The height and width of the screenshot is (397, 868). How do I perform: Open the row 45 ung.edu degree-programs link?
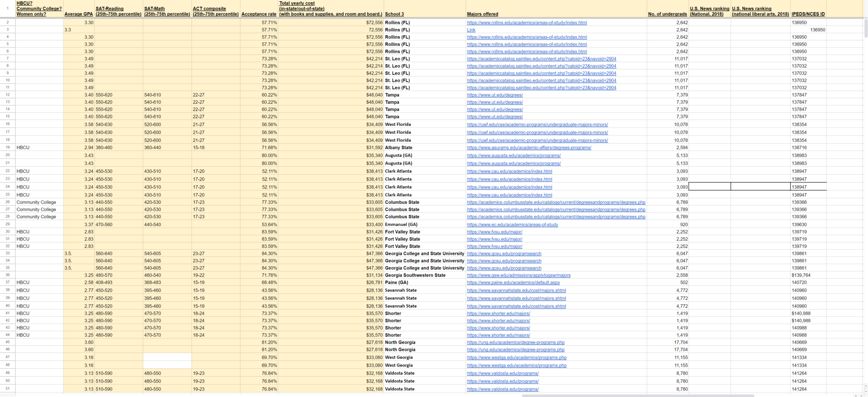coord(516,343)
